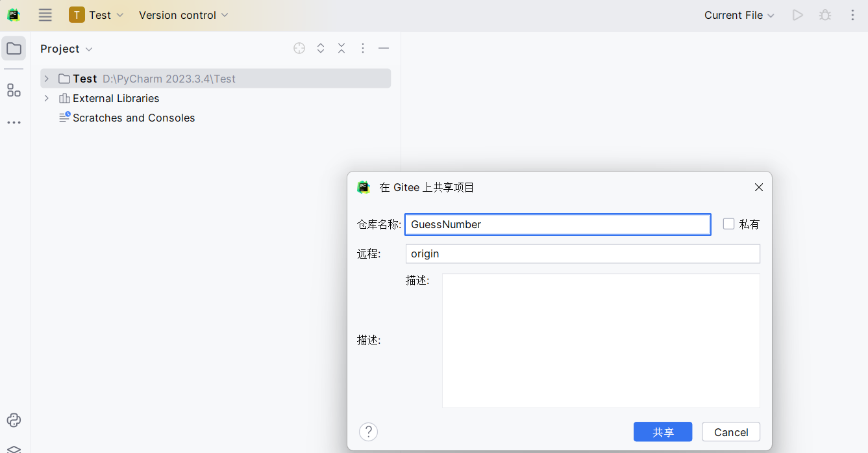The height and width of the screenshot is (453, 868).
Task: Open the dialog help question mark
Action: tap(368, 432)
